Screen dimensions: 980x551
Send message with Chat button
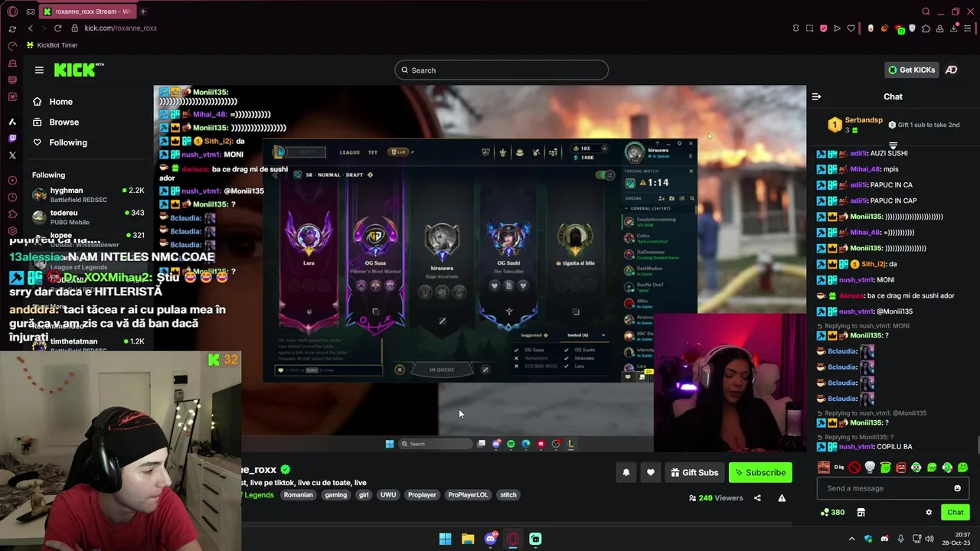pyautogui.click(x=955, y=513)
